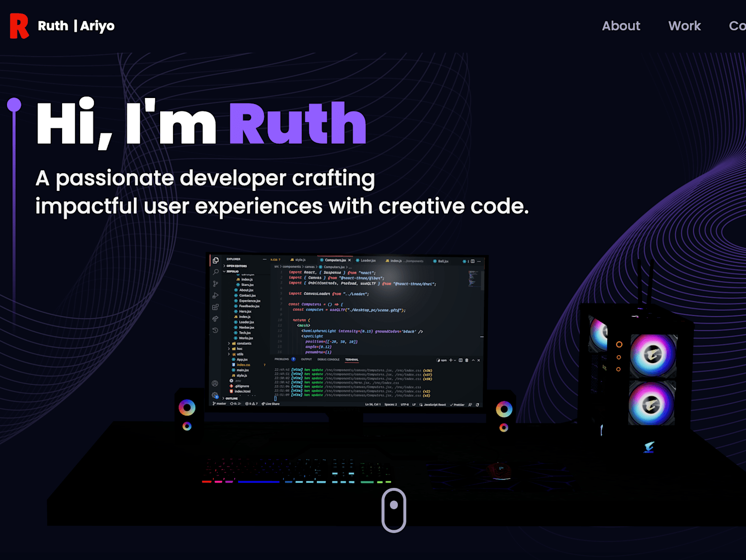Screen dimensions: 746x560
Task: Click split editor icon on monitor's tab bar
Action: click(472, 261)
